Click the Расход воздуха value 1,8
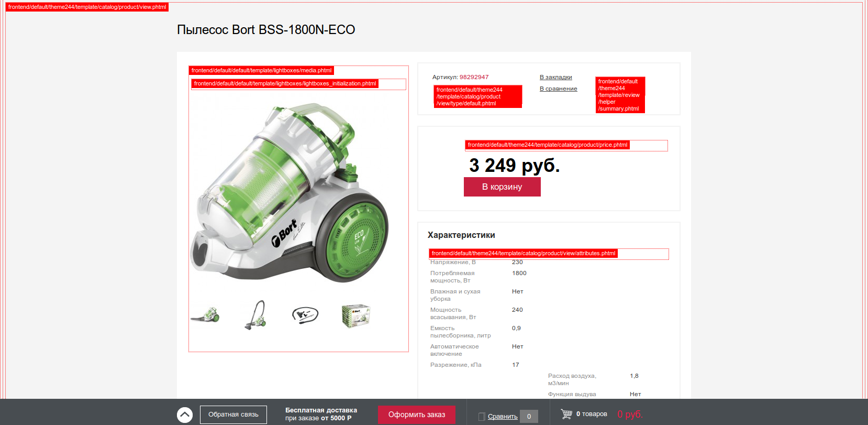The image size is (868, 425). point(634,376)
